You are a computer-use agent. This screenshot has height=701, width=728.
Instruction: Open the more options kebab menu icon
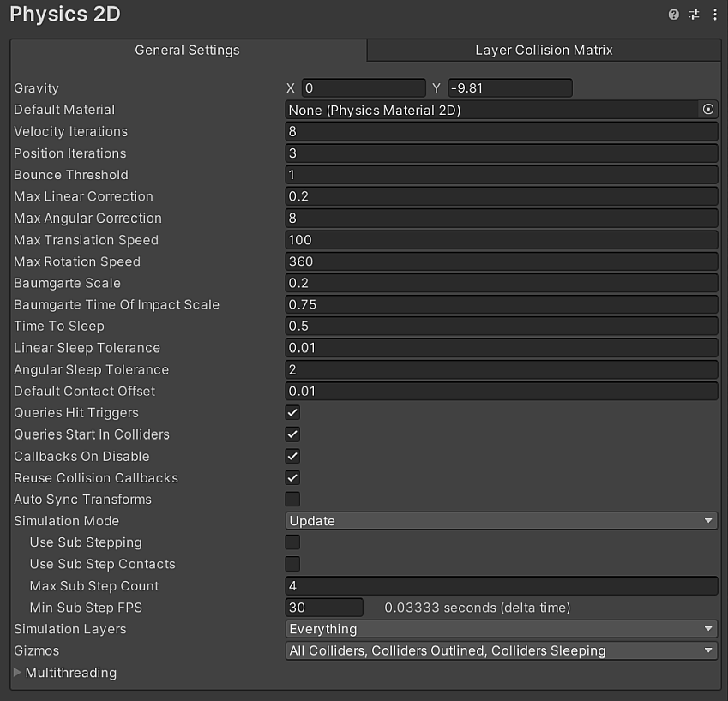click(x=715, y=15)
